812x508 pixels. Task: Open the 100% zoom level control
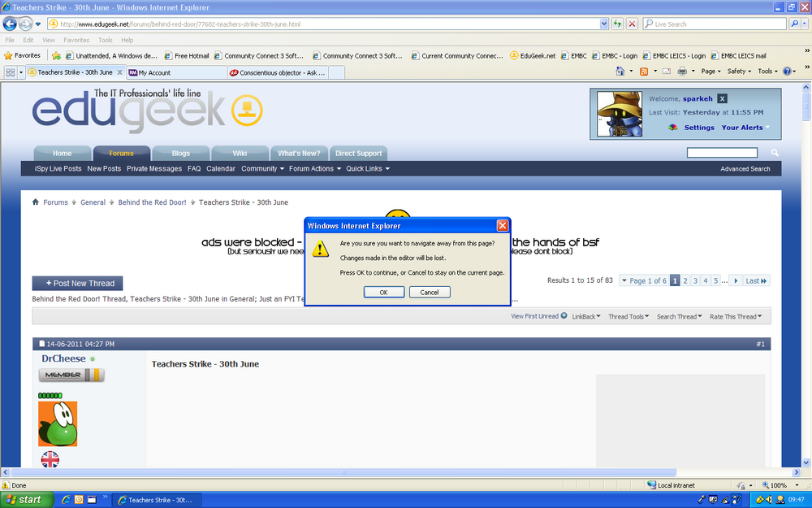[780, 485]
